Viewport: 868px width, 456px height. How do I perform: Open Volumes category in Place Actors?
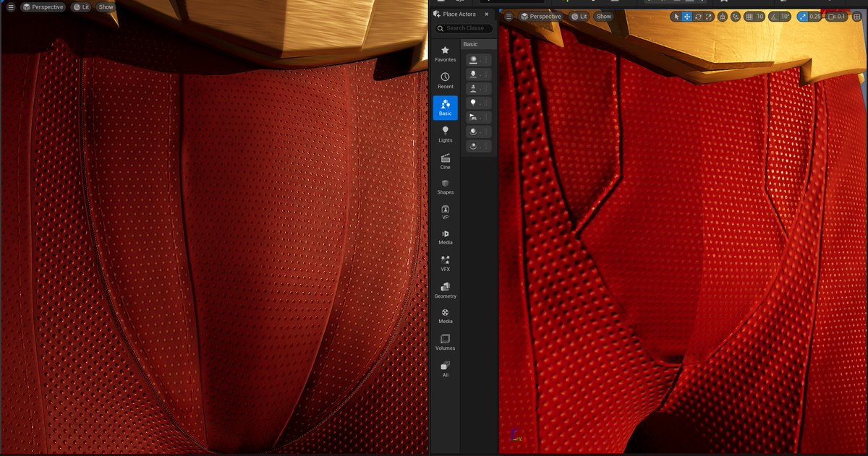tap(445, 343)
